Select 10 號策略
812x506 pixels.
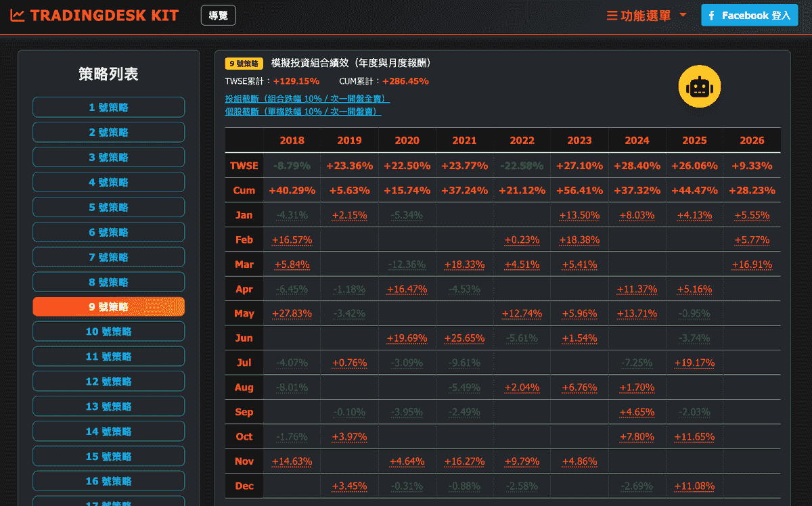(x=108, y=331)
